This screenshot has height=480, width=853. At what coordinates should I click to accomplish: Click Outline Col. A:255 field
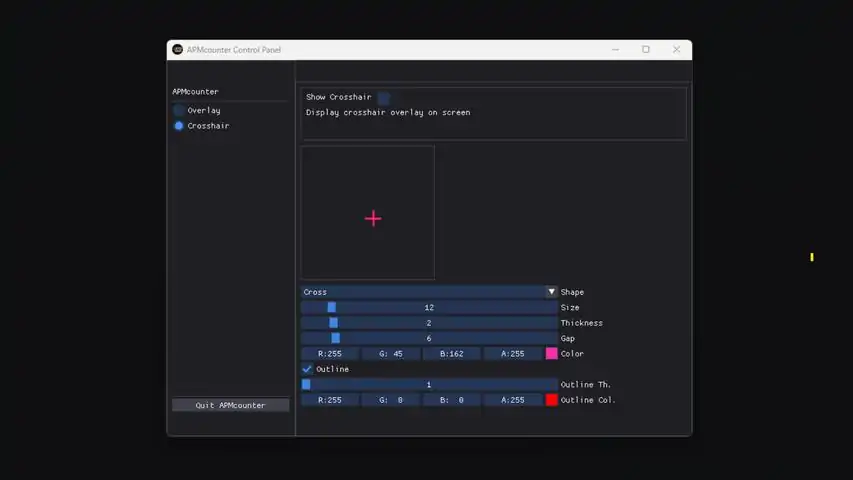513,400
